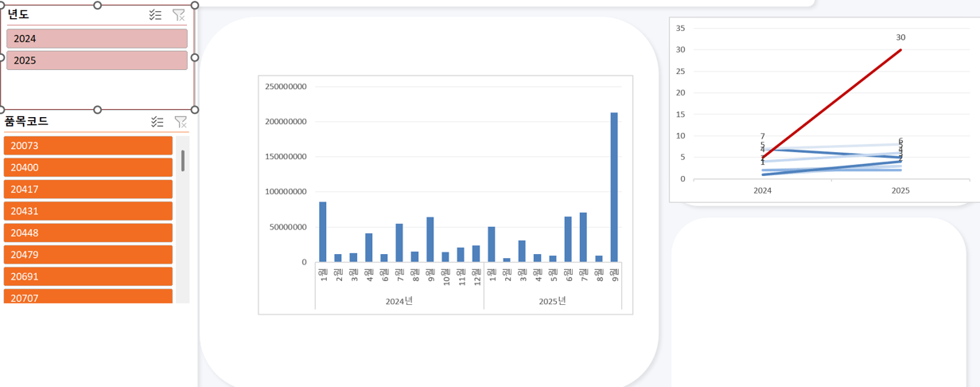Click the 250000000 axis value
The width and height of the screenshot is (980, 387).
[286, 87]
